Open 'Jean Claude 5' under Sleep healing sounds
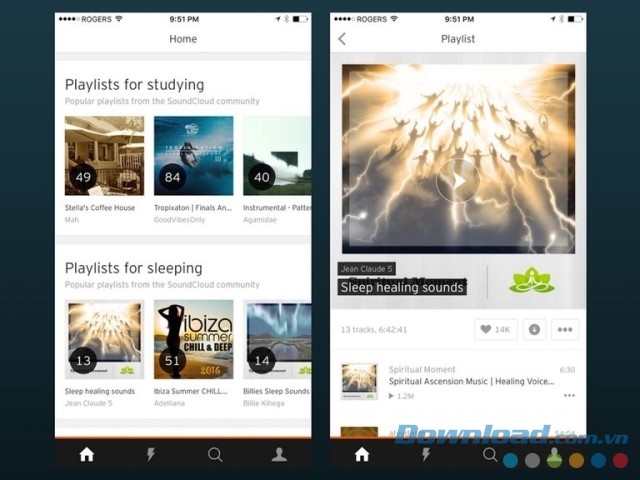640x480 pixels. pos(88,403)
